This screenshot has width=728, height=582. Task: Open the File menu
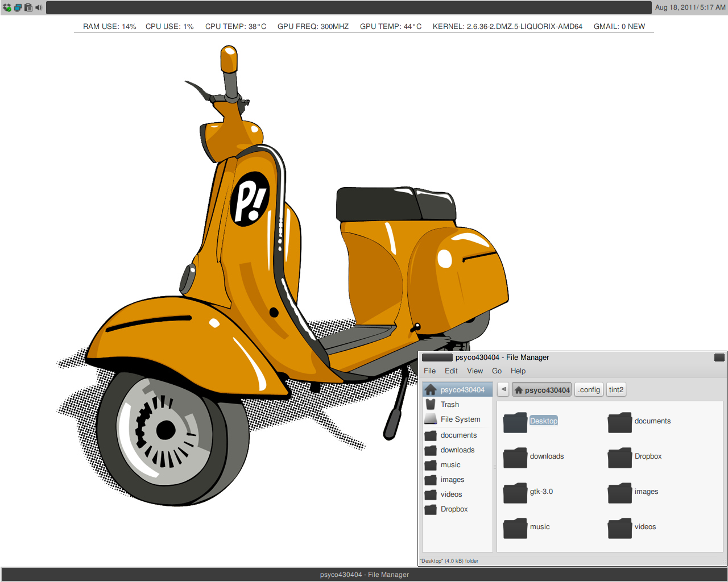tap(429, 371)
